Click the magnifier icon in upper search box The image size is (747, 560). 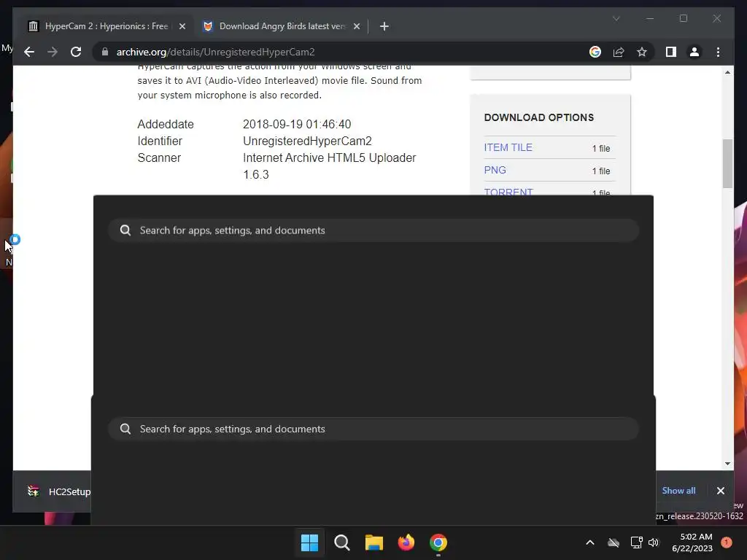[125, 230]
